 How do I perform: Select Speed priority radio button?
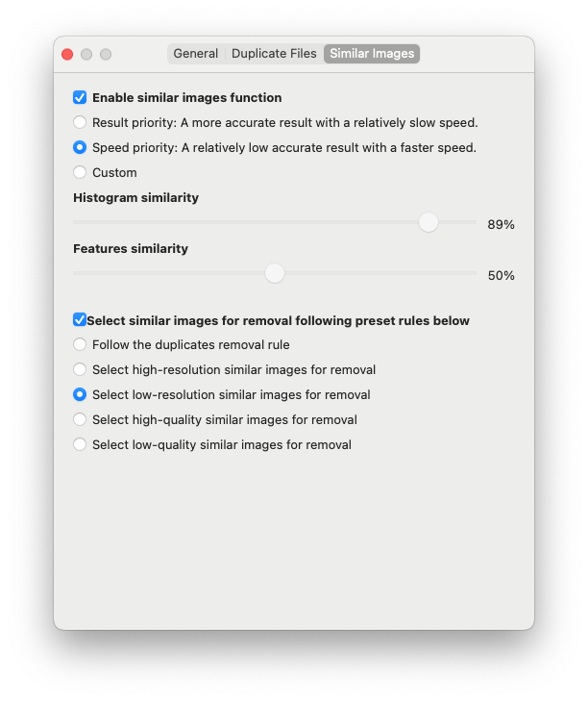(80, 147)
